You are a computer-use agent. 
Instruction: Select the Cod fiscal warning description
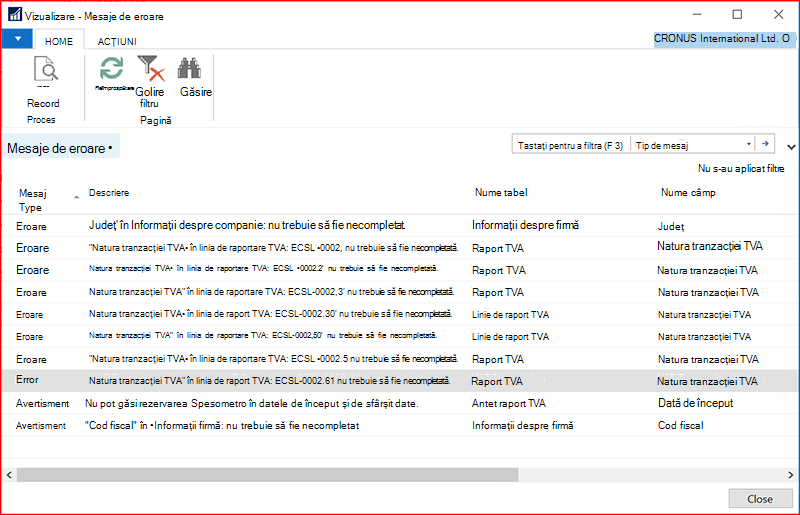coord(222,426)
